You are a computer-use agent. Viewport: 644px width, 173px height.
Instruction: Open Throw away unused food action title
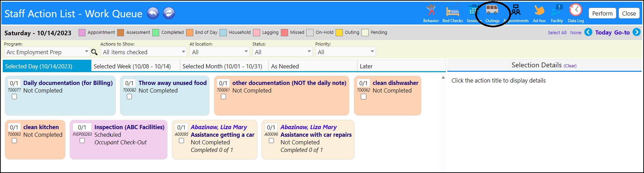click(173, 83)
